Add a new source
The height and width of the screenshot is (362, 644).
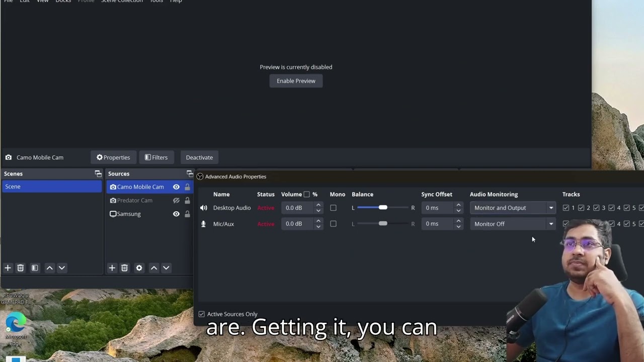point(112,268)
